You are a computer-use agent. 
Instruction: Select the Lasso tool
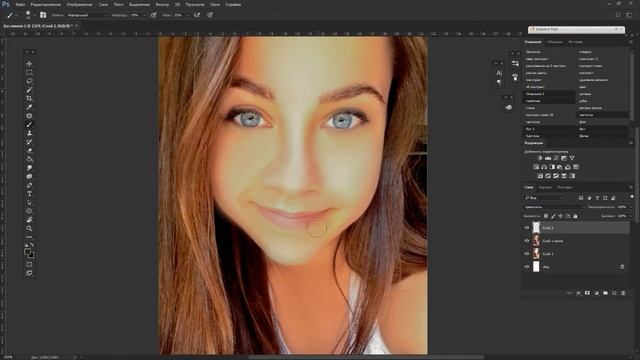(29, 81)
